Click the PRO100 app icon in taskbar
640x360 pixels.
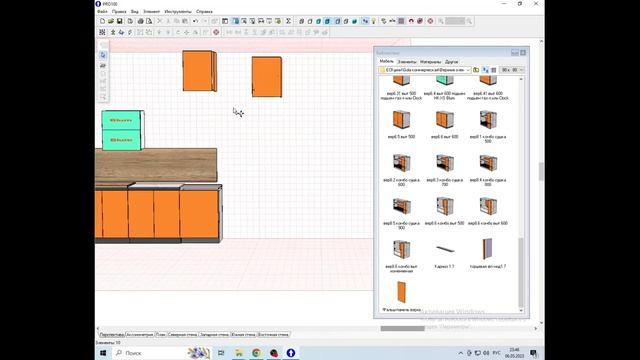click(x=291, y=353)
